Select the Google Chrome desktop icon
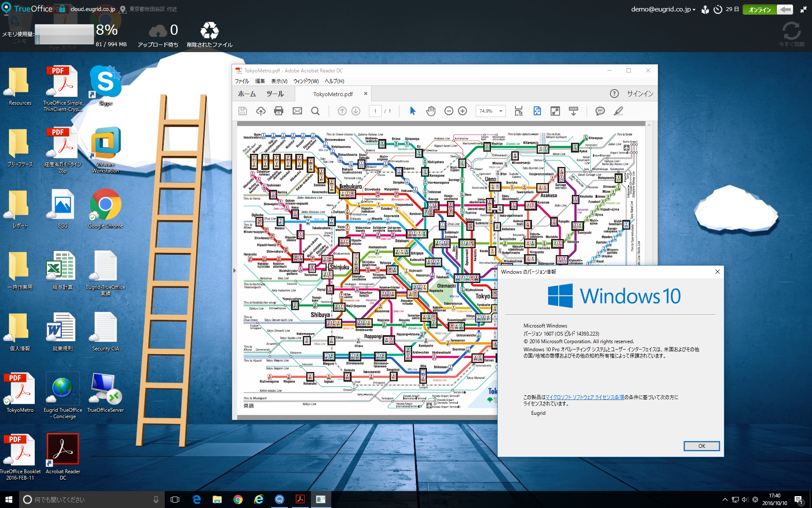The image size is (812, 508). click(x=105, y=209)
